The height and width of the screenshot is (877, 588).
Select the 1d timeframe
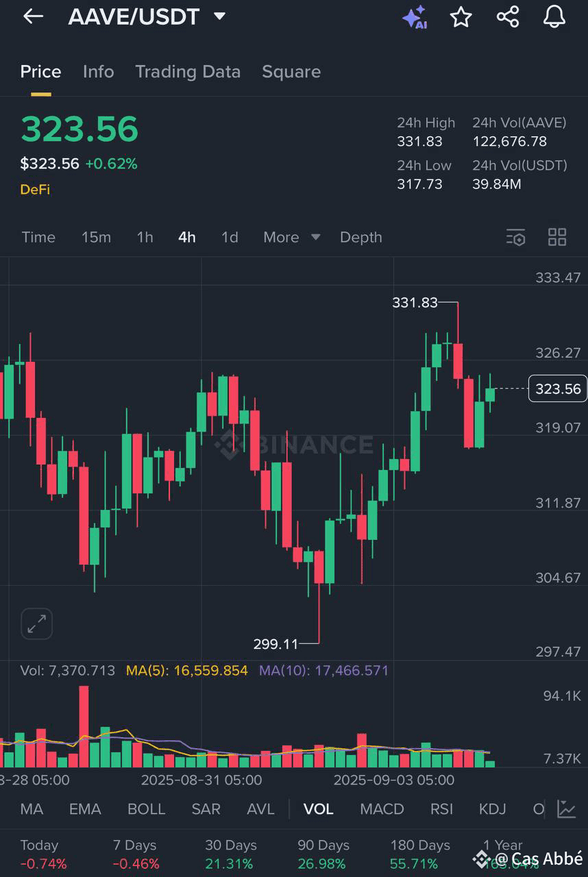(x=230, y=238)
